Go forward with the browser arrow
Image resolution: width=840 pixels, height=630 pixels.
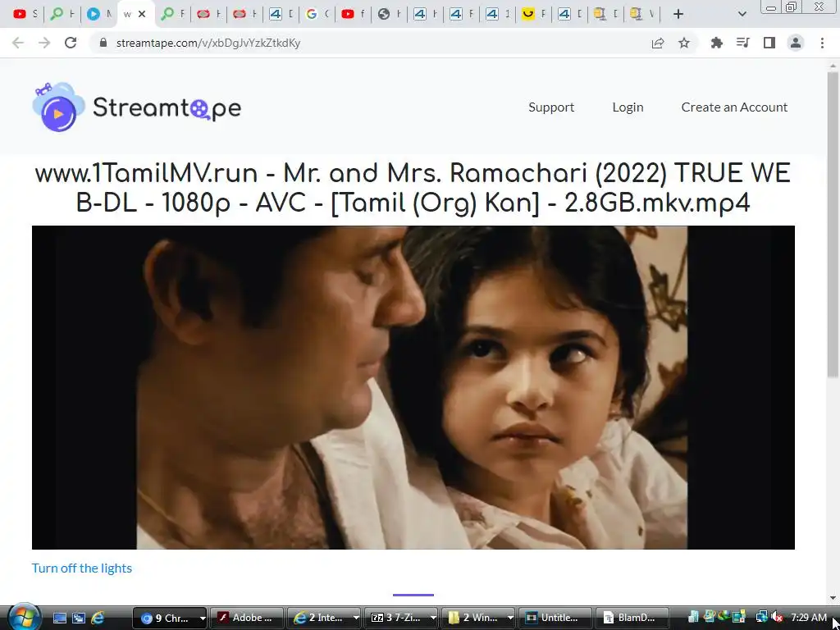coord(44,43)
